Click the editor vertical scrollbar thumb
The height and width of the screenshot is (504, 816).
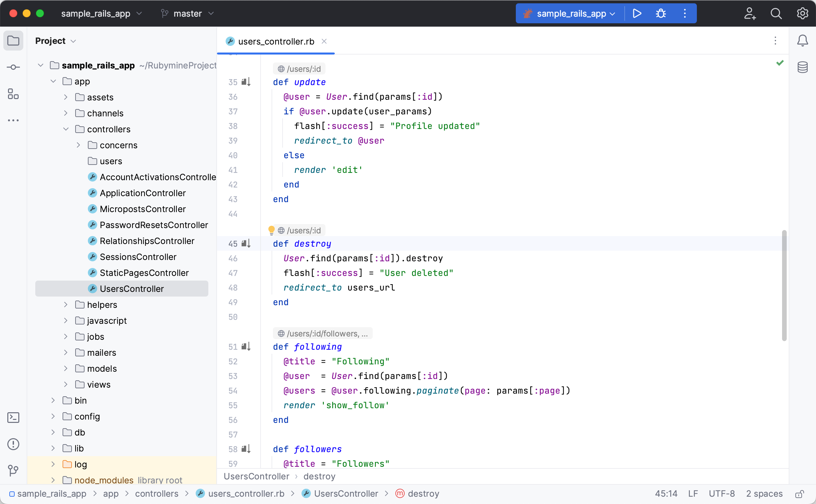click(x=784, y=285)
